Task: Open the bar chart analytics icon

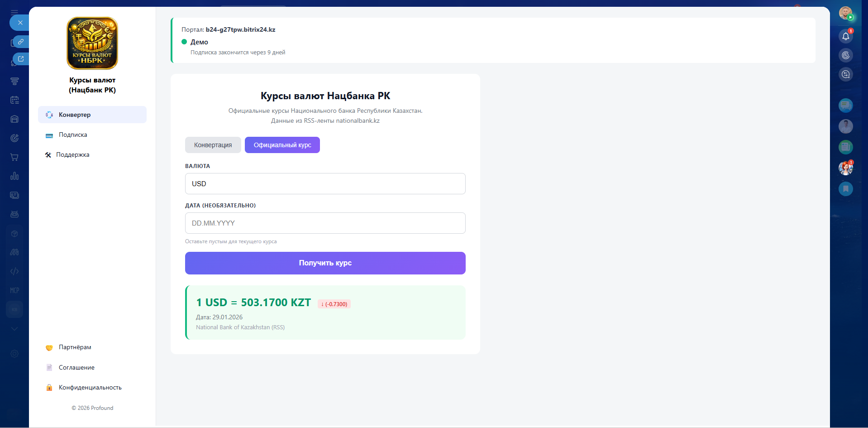Action: click(14, 176)
